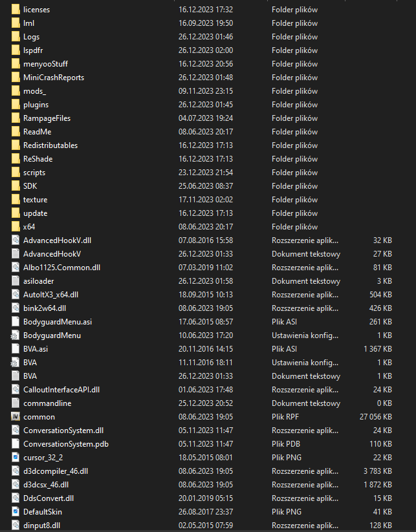Click the BVA.asi file icon
The width and height of the screenshot is (416, 532).
[16, 349]
